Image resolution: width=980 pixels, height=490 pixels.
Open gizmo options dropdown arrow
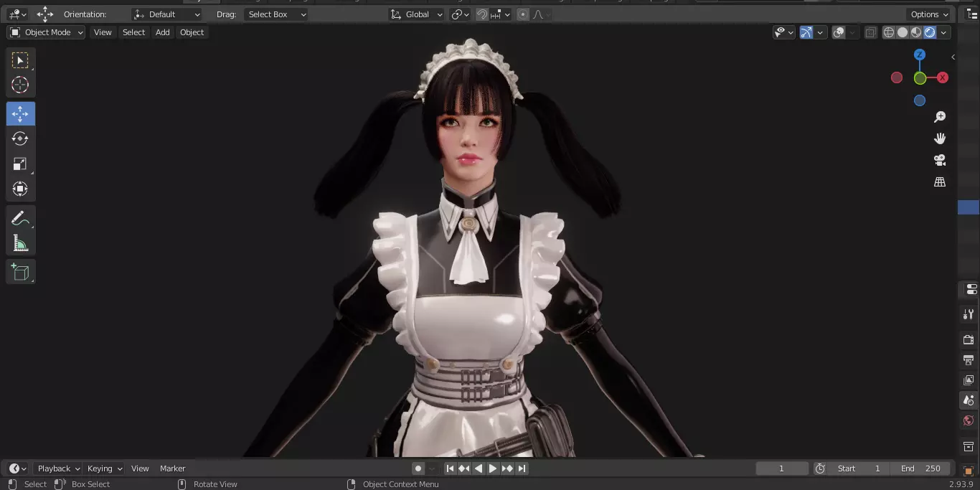point(820,32)
